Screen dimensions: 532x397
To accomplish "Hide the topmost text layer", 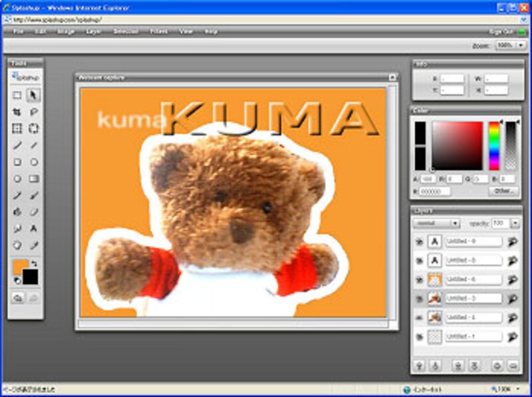I will [419, 242].
